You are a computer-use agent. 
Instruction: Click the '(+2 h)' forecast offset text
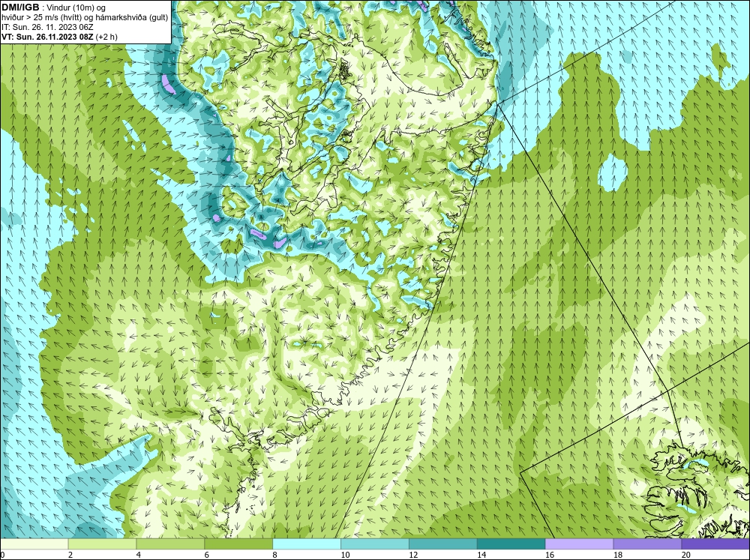(106, 37)
